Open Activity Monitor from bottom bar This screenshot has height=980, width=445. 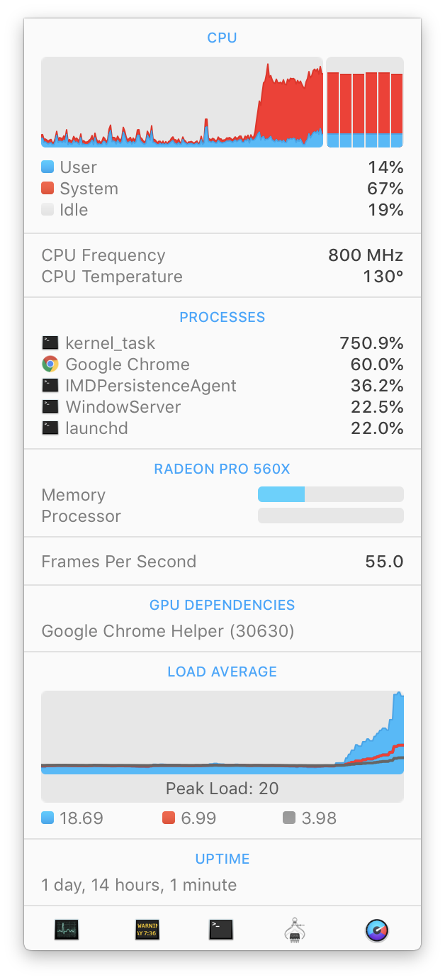[x=67, y=930]
